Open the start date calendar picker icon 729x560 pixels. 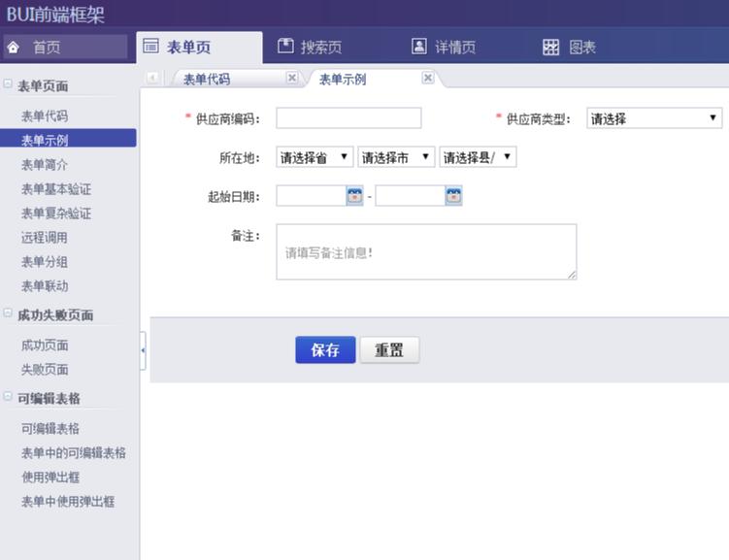(354, 196)
